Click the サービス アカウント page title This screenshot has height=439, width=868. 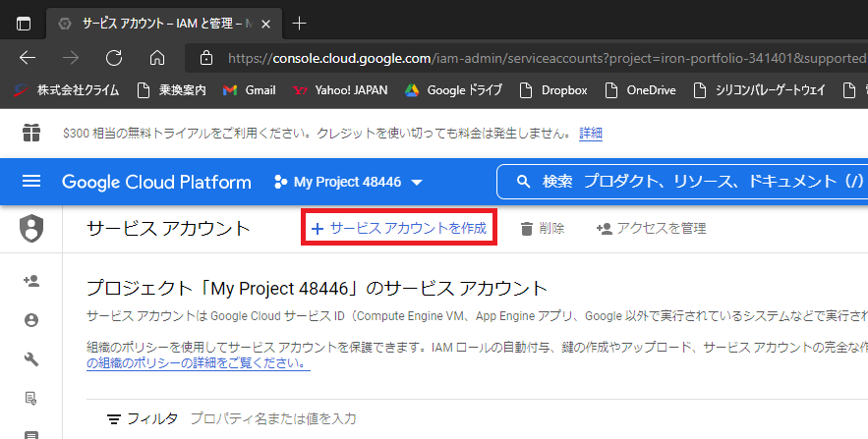(x=168, y=229)
